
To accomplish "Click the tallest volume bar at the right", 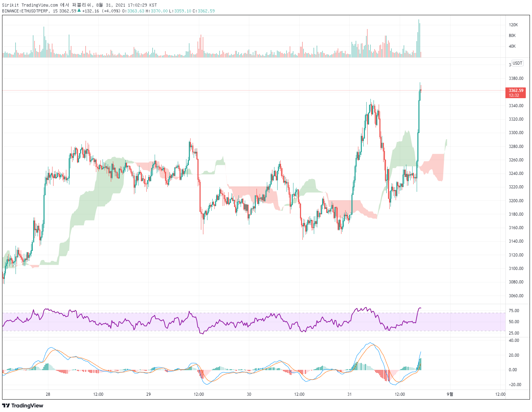I will tap(419, 38).
